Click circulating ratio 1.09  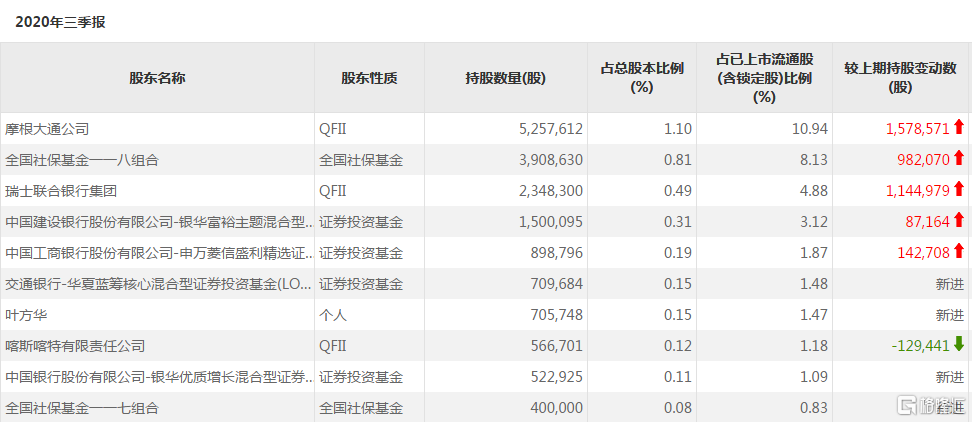point(816,377)
